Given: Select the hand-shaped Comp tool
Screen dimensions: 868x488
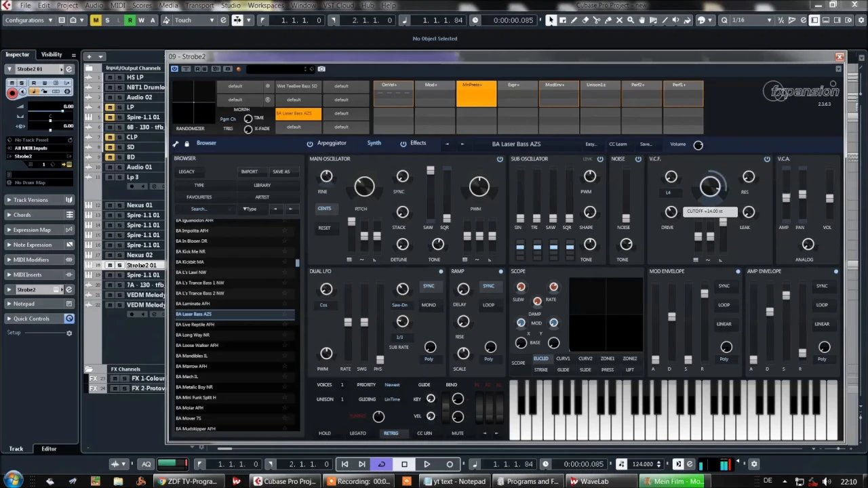Looking at the screenshot, I should pyautogui.click(x=642, y=20).
